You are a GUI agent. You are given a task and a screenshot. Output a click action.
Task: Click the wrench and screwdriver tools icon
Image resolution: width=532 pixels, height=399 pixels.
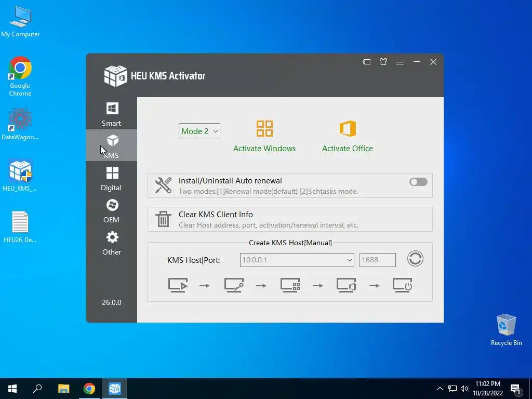(x=163, y=185)
